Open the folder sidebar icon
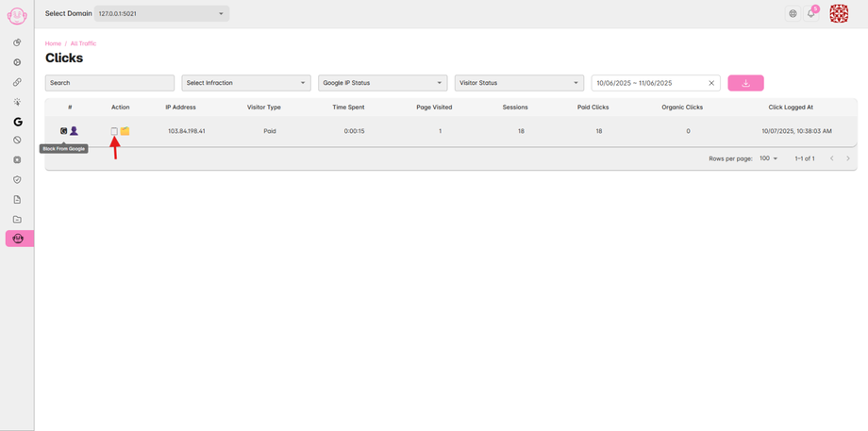This screenshot has height=431, width=868. [17, 219]
